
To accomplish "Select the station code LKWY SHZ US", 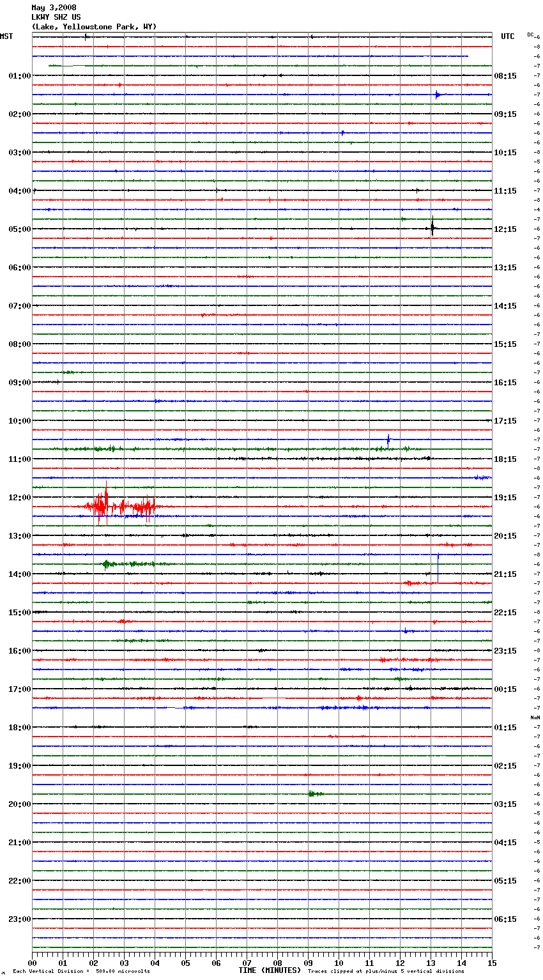I will (x=56, y=17).
